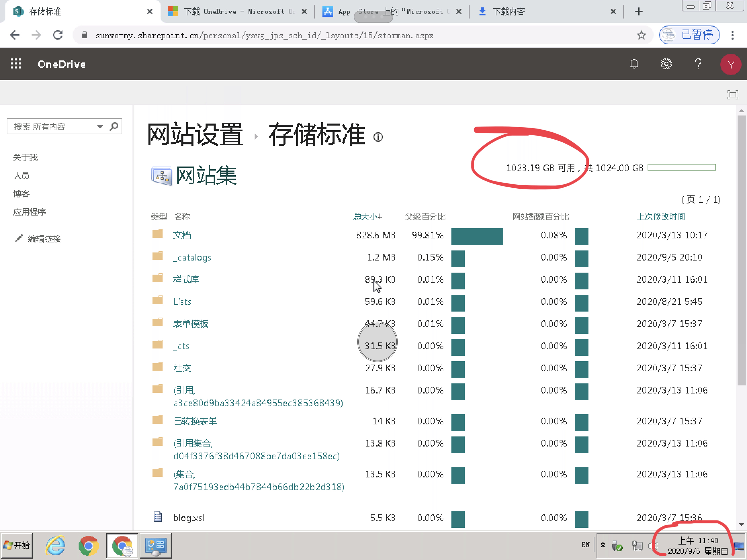Open the 关于我 navigation link
Image resolution: width=747 pixels, height=560 pixels.
point(25,157)
